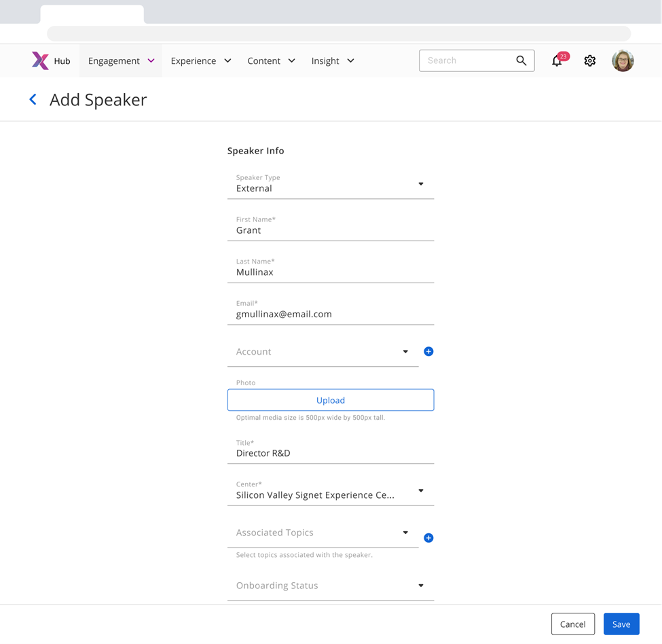
Task: Click the user profile avatar
Action: click(x=622, y=61)
